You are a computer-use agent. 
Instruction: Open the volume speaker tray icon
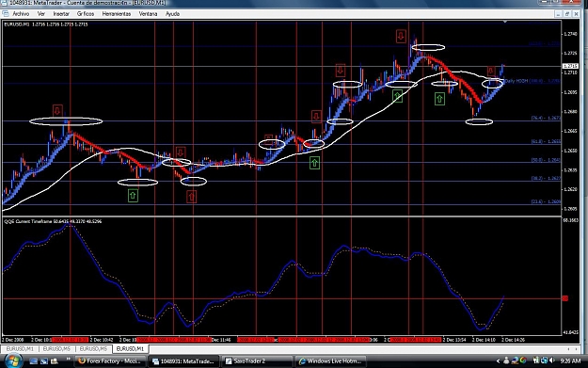tap(551, 360)
